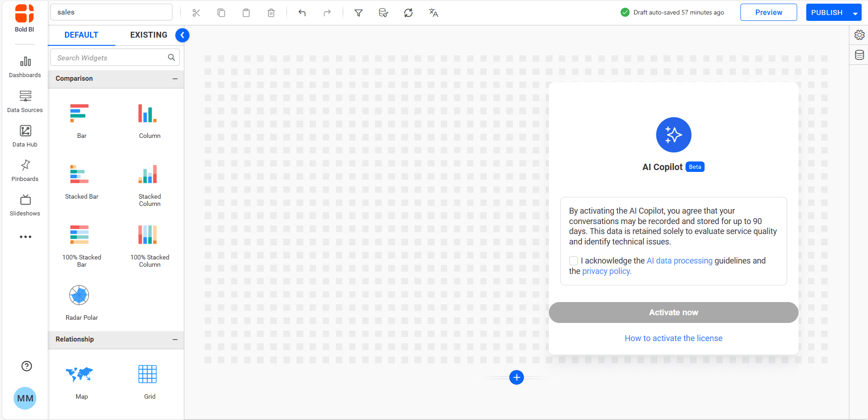Image resolution: width=868 pixels, height=420 pixels.
Task: Select the Radar Polar chart widget
Action: (x=79, y=296)
